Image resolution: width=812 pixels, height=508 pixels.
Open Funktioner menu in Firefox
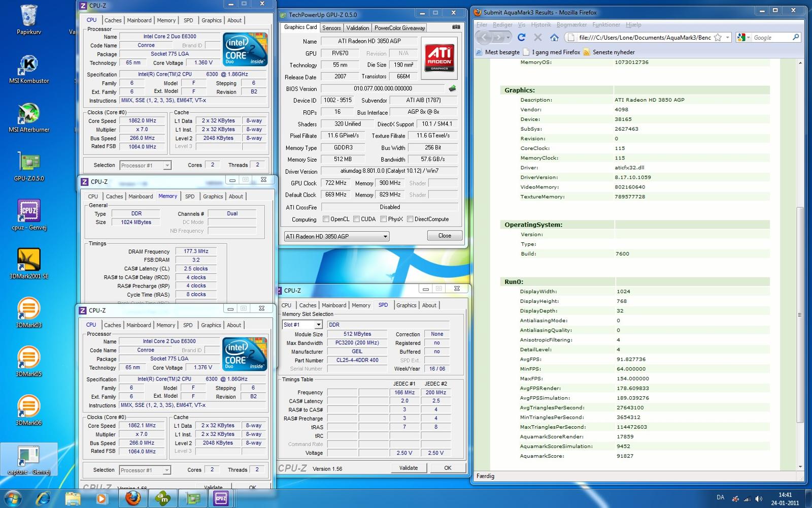coord(606,24)
